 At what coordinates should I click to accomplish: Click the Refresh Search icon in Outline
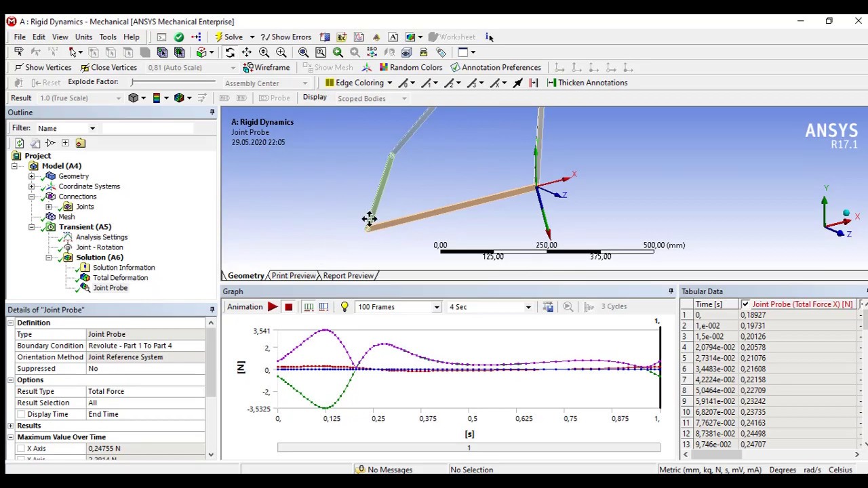[20, 143]
